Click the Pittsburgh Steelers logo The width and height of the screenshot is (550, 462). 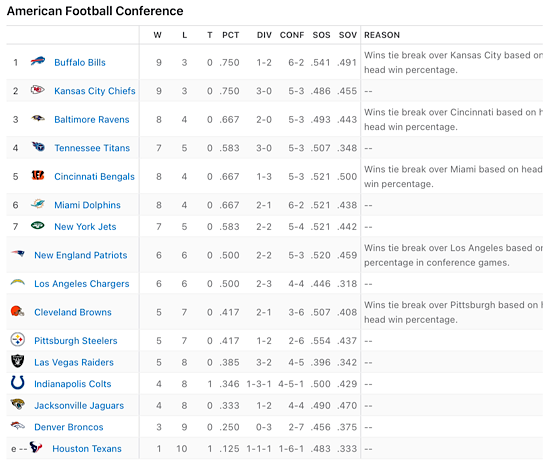pos(18,340)
